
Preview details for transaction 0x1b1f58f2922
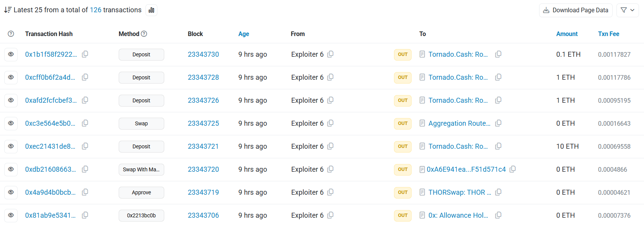tap(11, 54)
